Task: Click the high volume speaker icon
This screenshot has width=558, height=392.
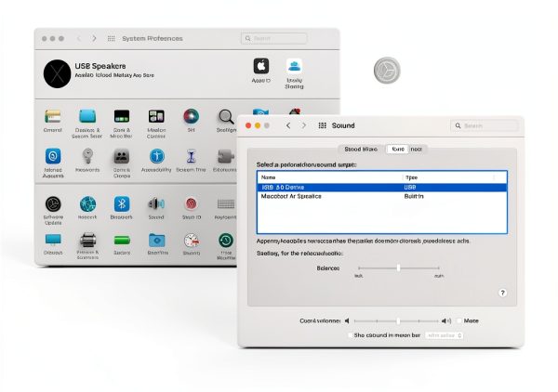Action: point(446,320)
